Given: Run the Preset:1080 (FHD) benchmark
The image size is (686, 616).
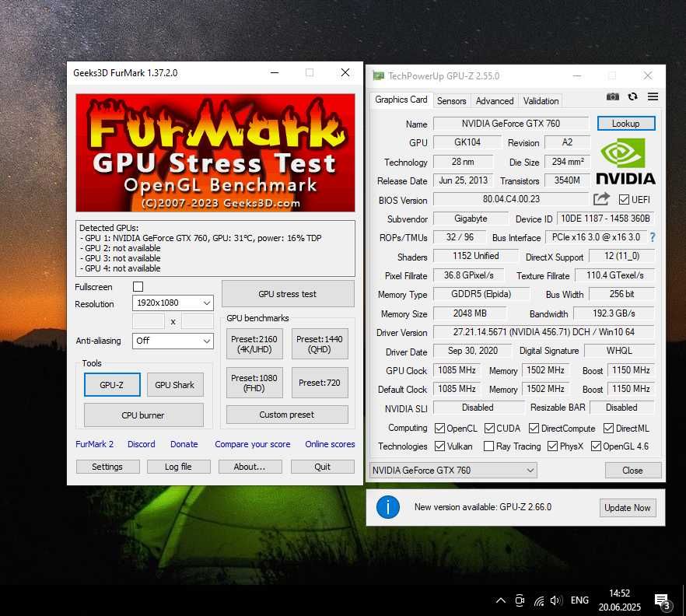Looking at the screenshot, I should pos(254,383).
